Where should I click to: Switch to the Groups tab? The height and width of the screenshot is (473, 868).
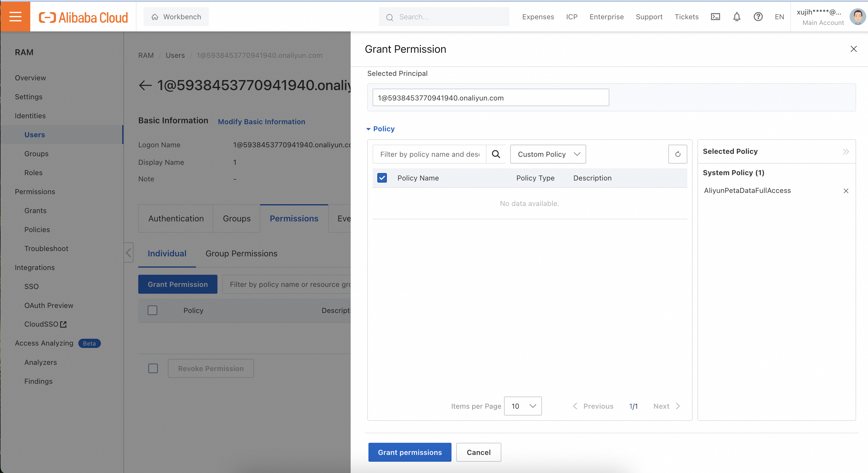point(236,218)
